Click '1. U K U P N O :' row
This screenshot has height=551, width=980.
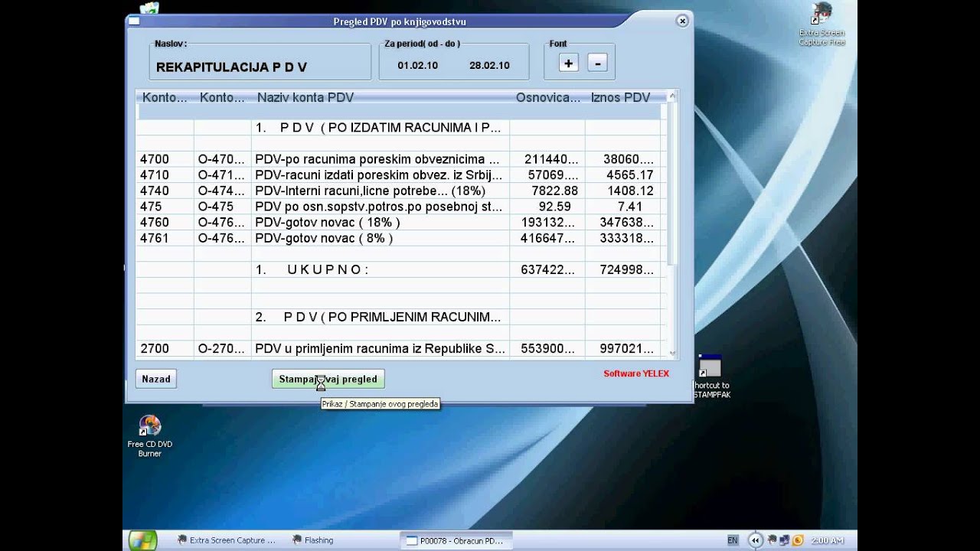[x=398, y=270]
